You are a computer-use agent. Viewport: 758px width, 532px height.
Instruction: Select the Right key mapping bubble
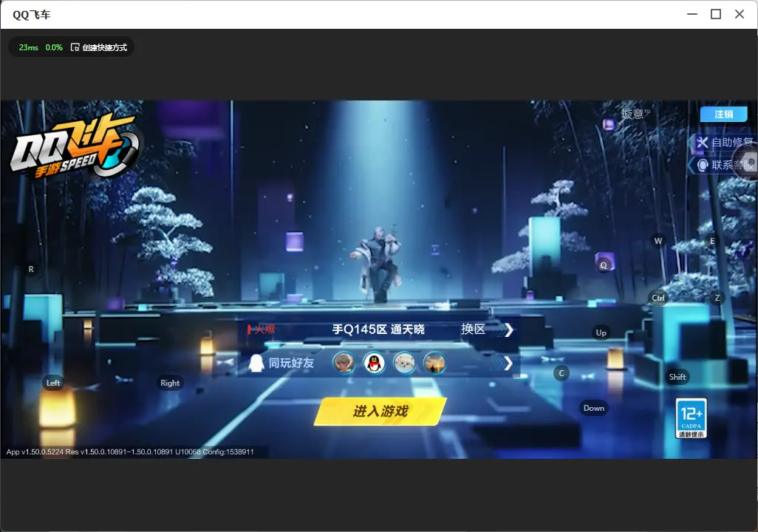coord(170,383)
